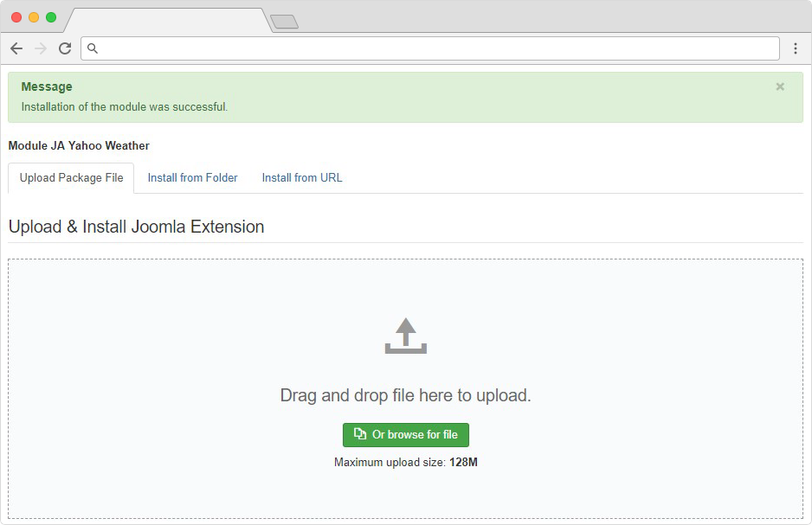Go back with the browser back arrow
The image size is (812, 525).
[x=16, y=48]
